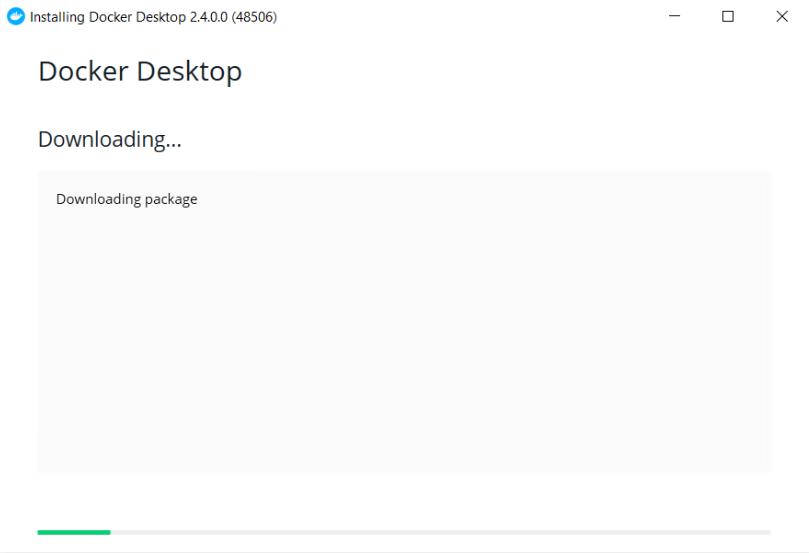
Task: Click the "Docker Desktop" heading
Action: [140, 72]
